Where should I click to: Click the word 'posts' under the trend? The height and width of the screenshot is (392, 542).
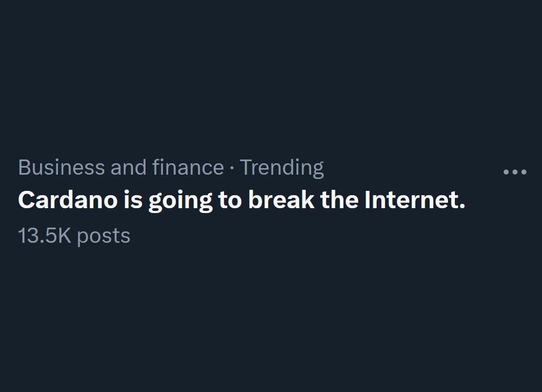coord(103,237)
